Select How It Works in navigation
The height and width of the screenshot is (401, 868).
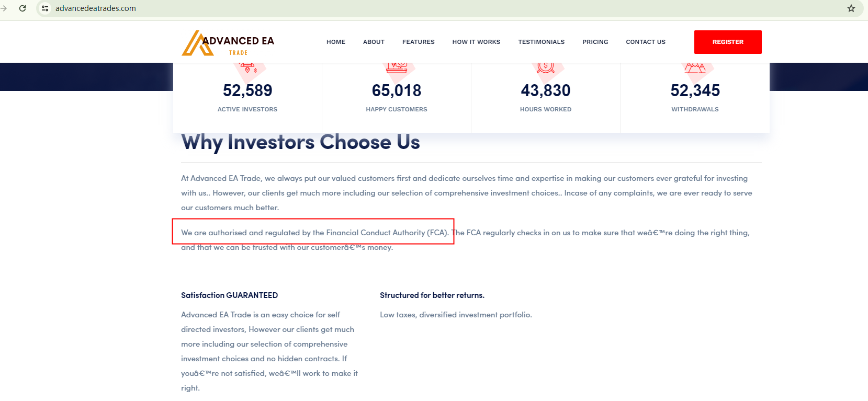coord(476,42)
